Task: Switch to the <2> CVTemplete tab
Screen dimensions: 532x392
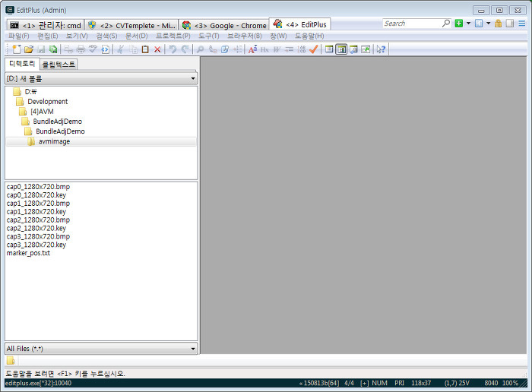Action: pos(131,25)
